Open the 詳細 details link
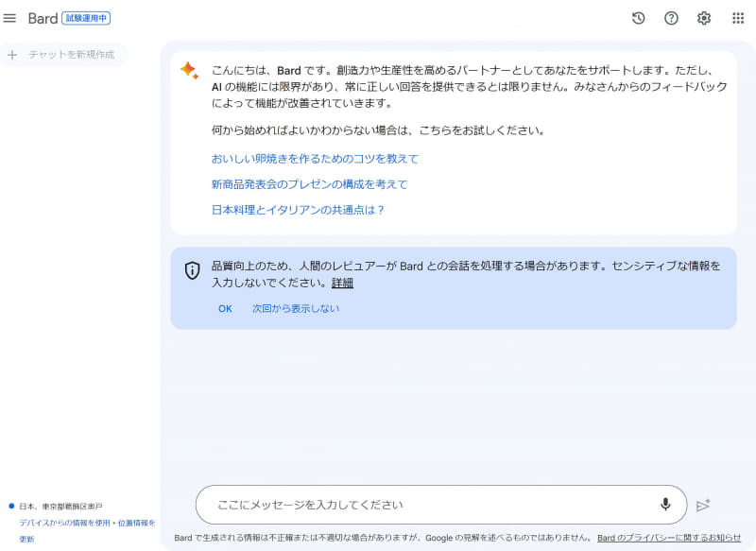Screen dimensions: 756x551 342,283
